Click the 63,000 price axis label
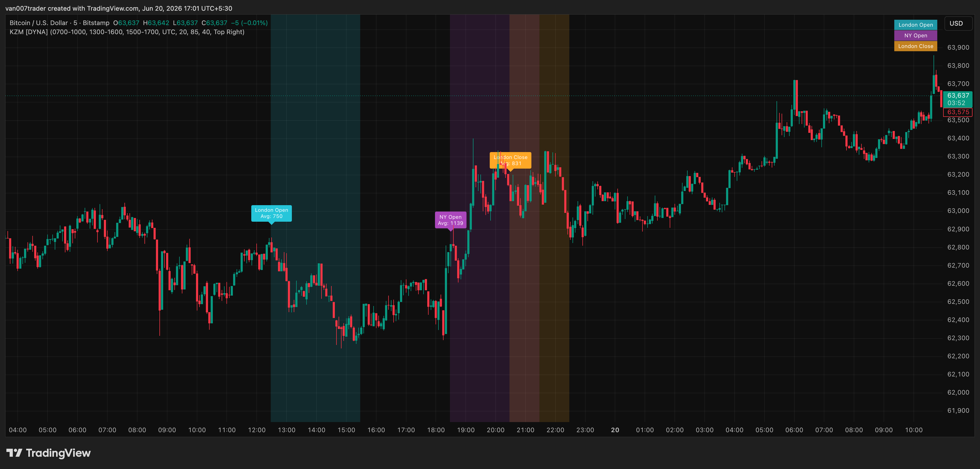Screen dimensions: 980x469 (x=958, y=211)
